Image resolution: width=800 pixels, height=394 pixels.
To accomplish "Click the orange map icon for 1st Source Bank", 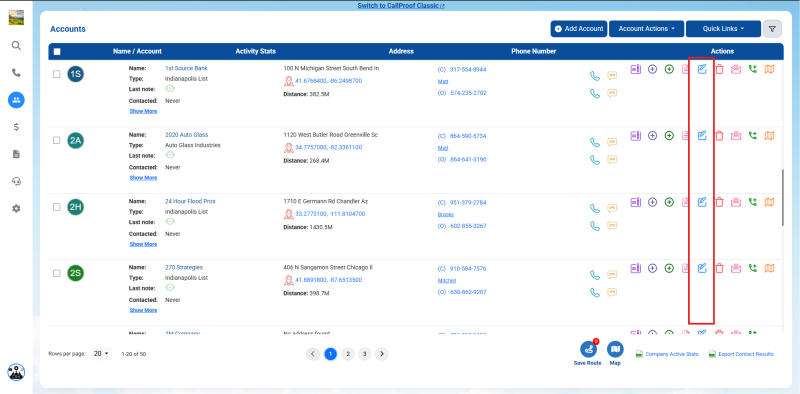I will (x=769, y=69).
